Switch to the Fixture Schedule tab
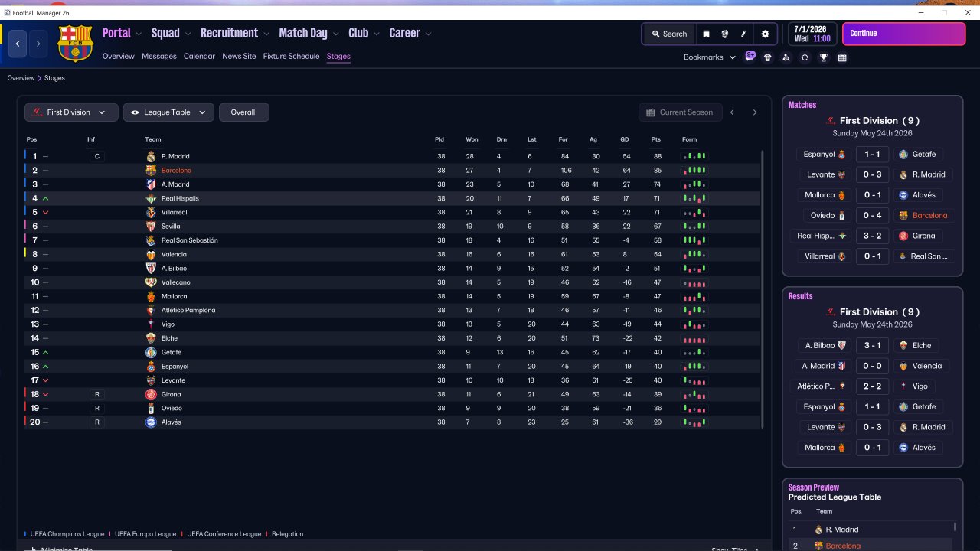The image size is (980, 551). 291,57
